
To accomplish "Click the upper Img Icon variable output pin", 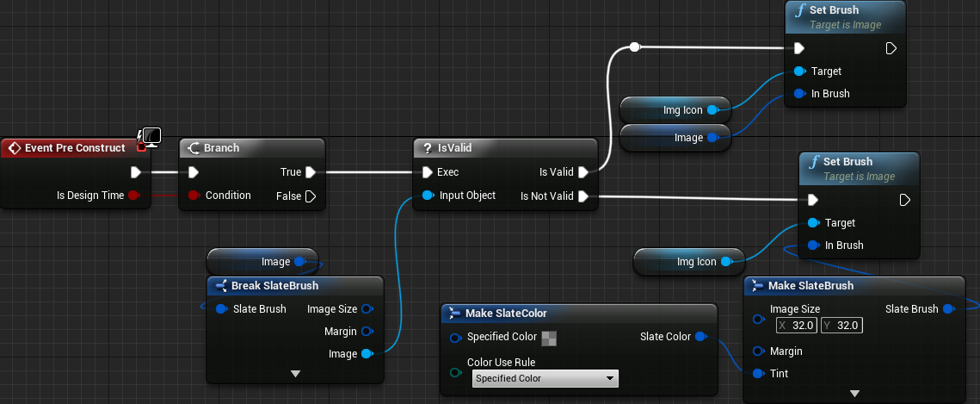I will 712,110.
